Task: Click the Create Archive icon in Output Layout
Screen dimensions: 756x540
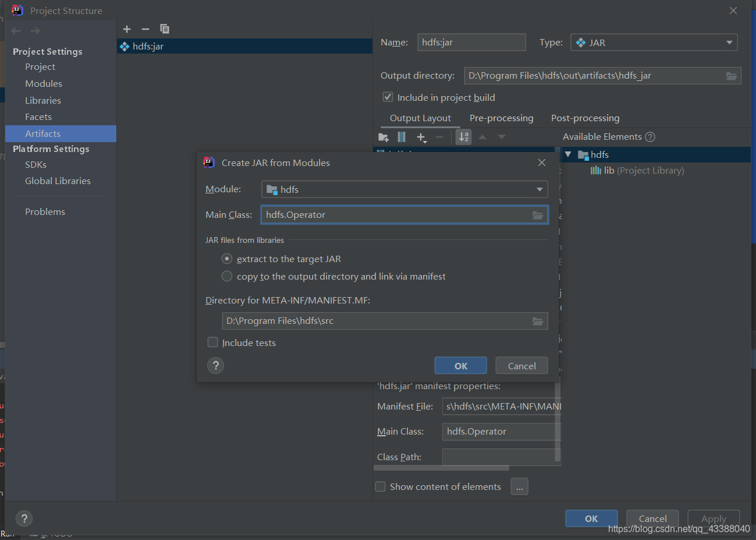Action: coord(402,137)
